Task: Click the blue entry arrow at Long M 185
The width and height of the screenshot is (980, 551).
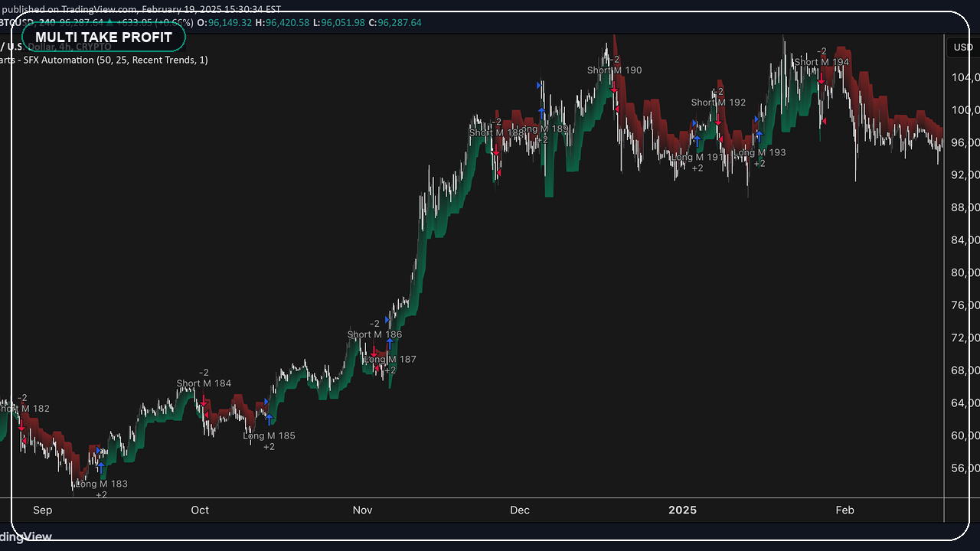Action: pos(269,419)
